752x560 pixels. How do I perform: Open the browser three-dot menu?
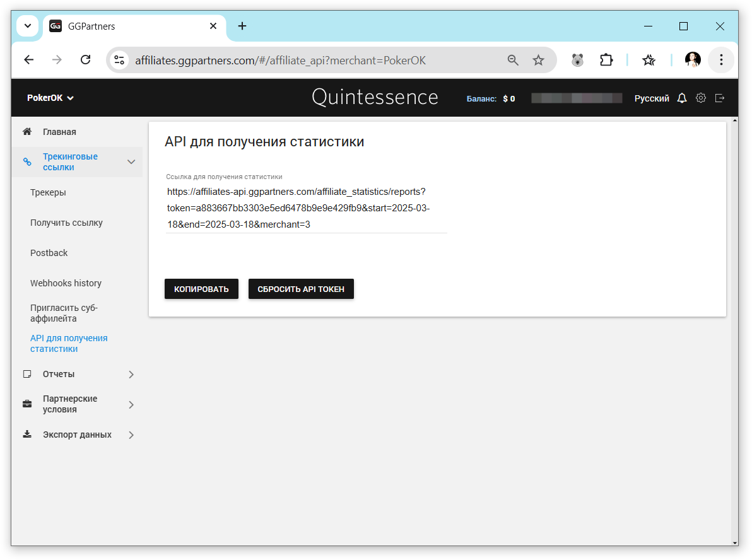click(x=721, y=60)
